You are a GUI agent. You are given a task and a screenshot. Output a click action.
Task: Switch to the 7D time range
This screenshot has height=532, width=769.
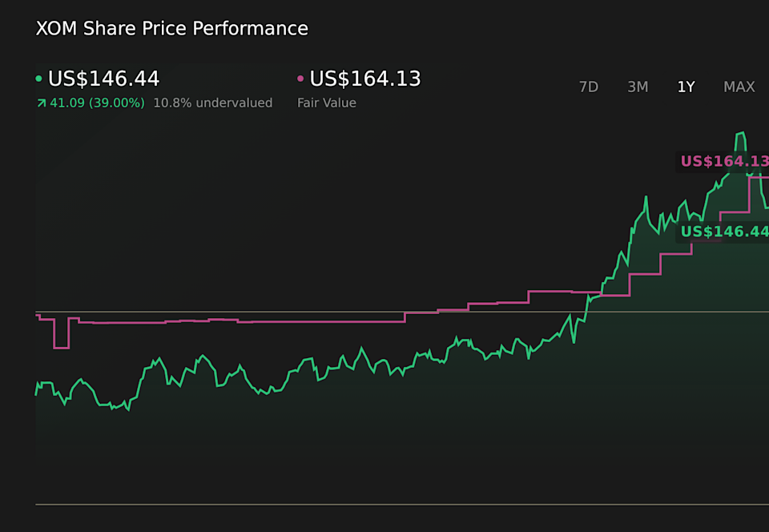(x=589, y=87)
